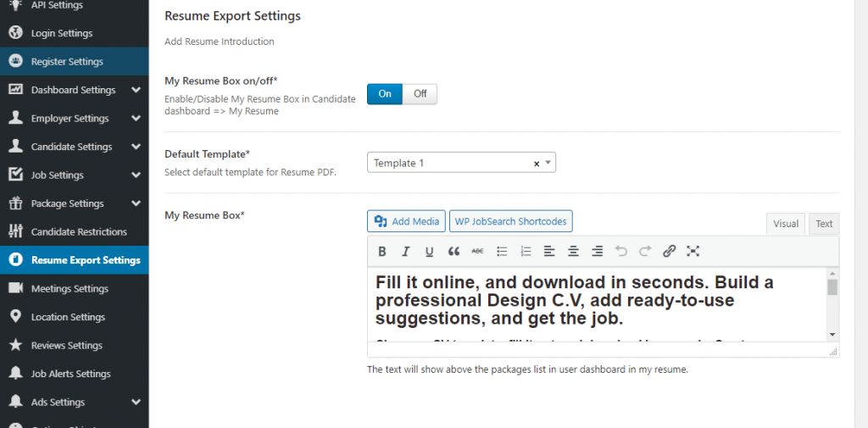
Task: Apply italic formatting in editor
Action: (405, 252)
